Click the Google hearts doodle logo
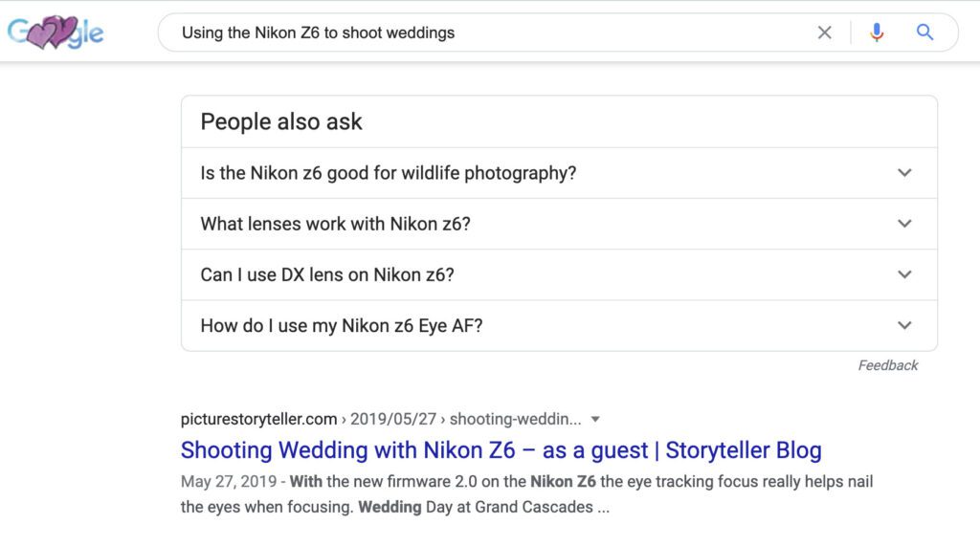Image resolution: width=980 pixels, height=546 pixels. (56, 33)
